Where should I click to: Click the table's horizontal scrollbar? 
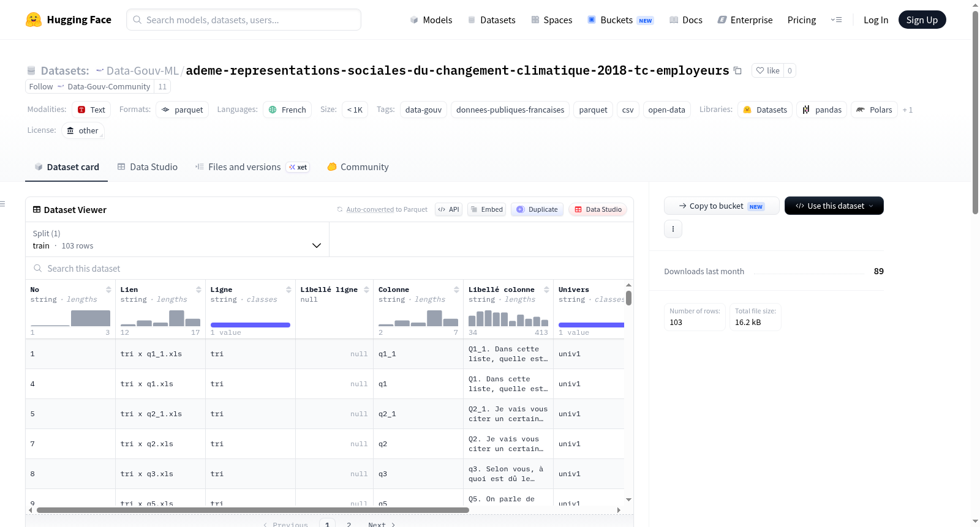(x=253, y=510)
